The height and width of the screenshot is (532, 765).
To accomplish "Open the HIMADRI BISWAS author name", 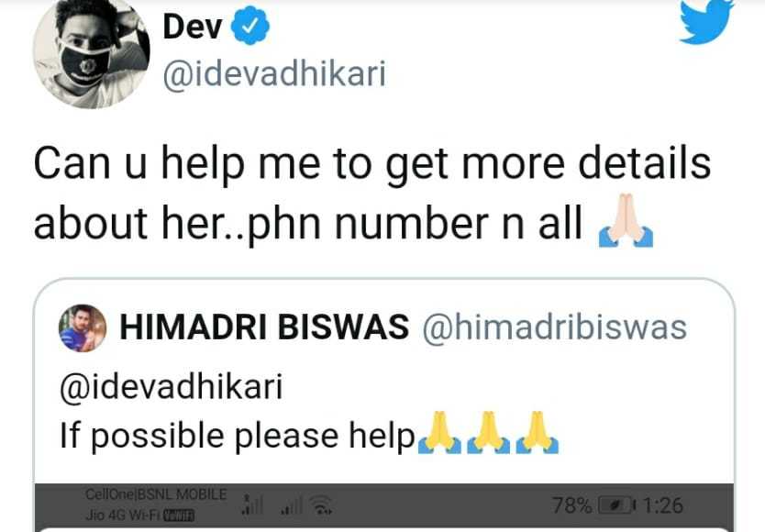I will 264,327.
